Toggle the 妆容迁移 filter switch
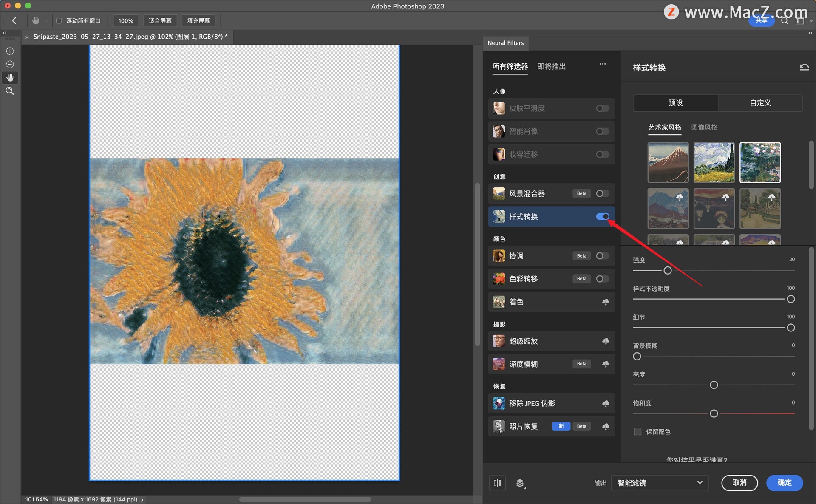The width and height of the screenshot is (816, 504). (x=603, y=154)
